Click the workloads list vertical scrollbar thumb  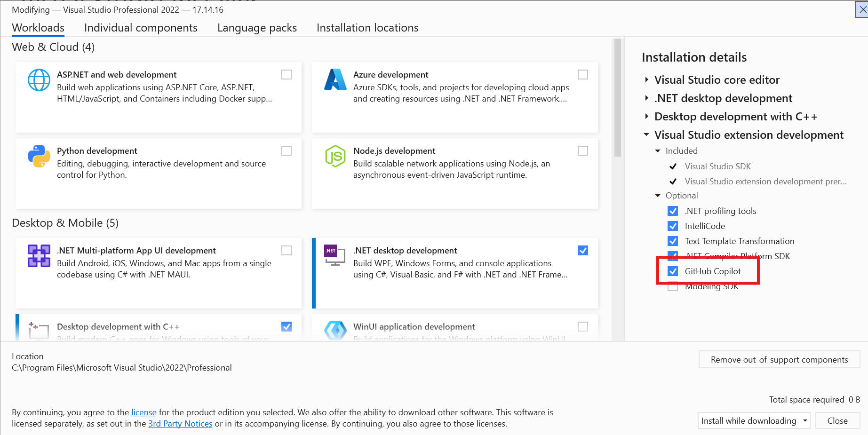[618, 98]
